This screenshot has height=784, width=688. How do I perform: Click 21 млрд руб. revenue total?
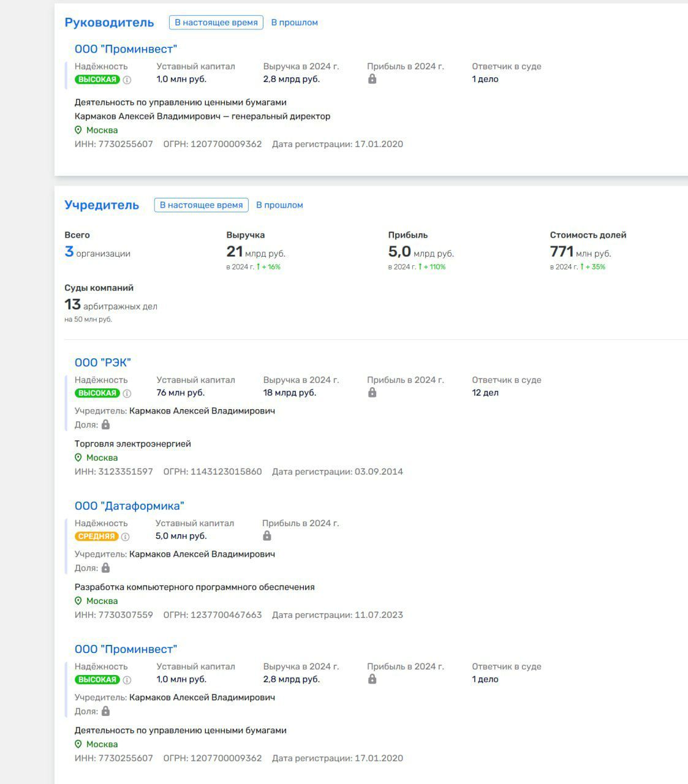click(256, 252)
